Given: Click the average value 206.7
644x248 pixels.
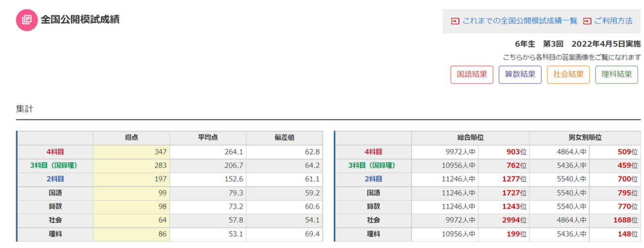Looking at the screenshot, I should [234, 165].
